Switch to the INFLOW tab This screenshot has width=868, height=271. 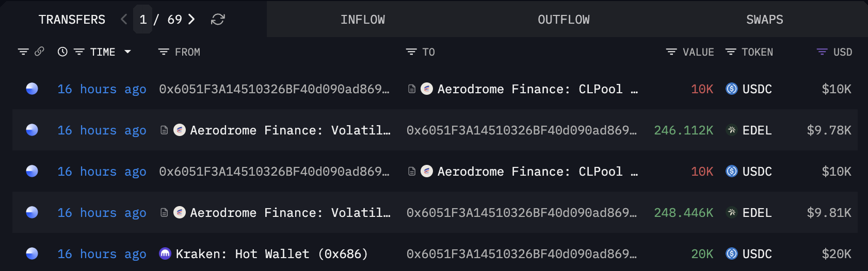[x=362, y=20]
